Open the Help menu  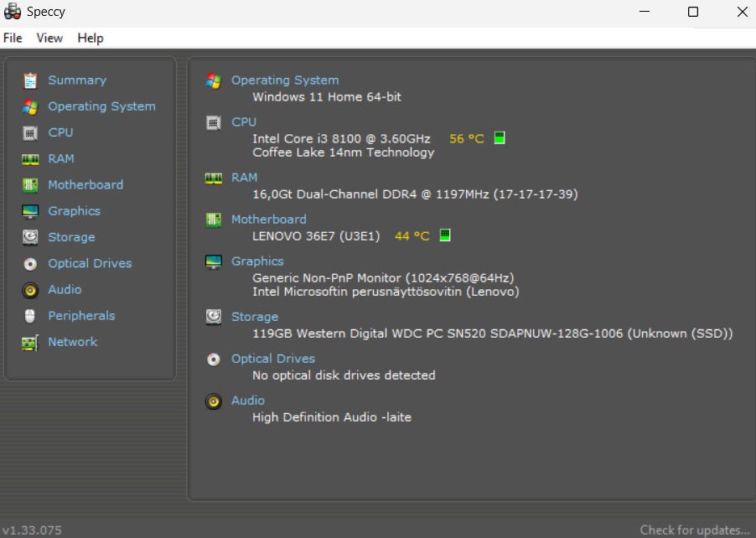[x=91, y=38]
